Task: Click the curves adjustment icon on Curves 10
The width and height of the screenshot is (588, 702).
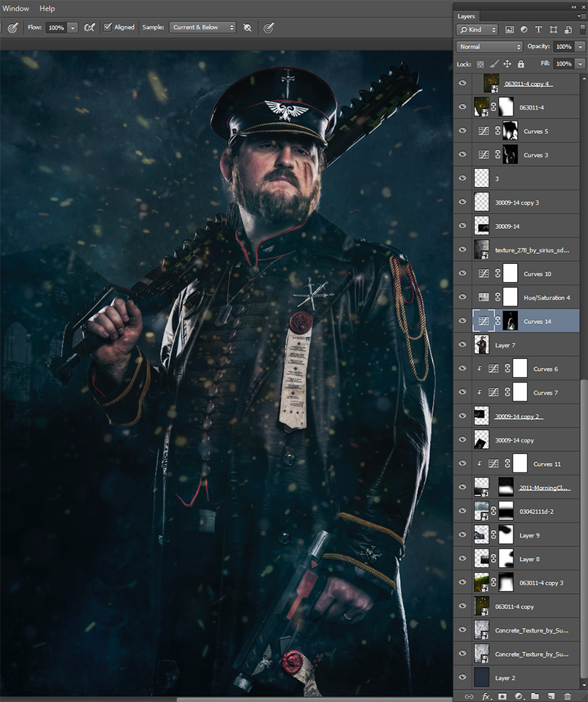Action: point(483,273)
